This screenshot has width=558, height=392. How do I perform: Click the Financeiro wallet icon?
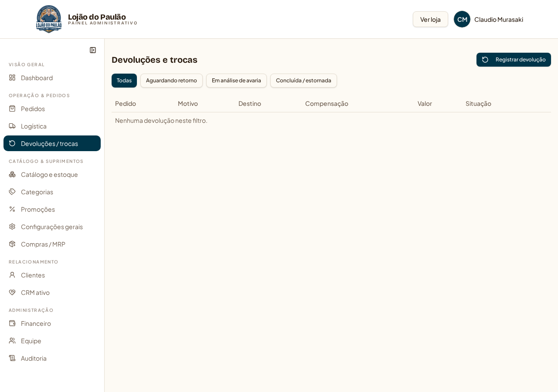coord(12,323)
